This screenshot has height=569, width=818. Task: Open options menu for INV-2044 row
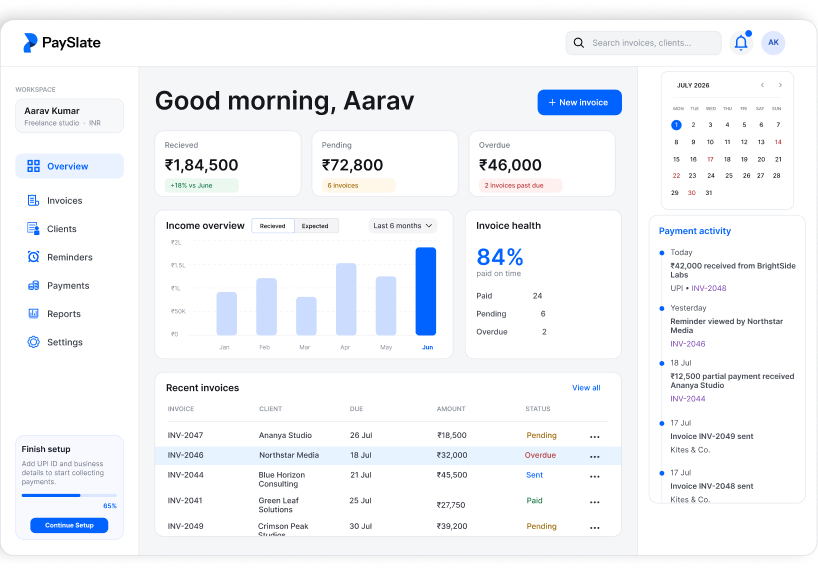click(595, 477)
